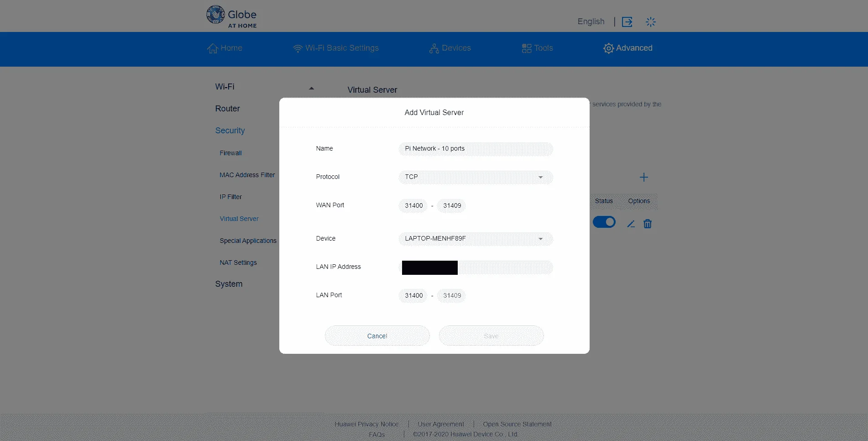Click WAN Port end field 31409
The height and width of the screenshot is (441, 868).
[x=451, y=206]
